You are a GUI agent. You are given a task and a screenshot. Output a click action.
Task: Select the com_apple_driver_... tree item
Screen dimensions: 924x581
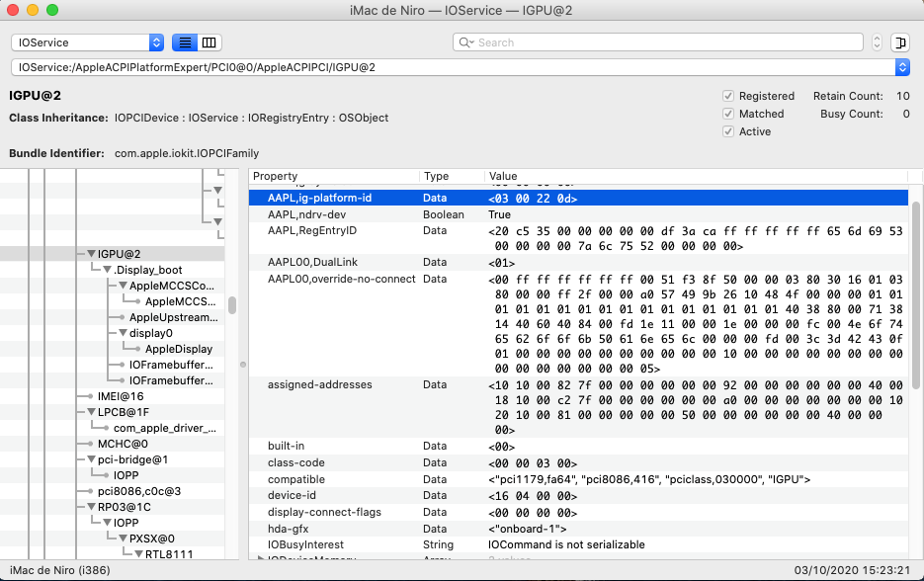pos(165,428)
